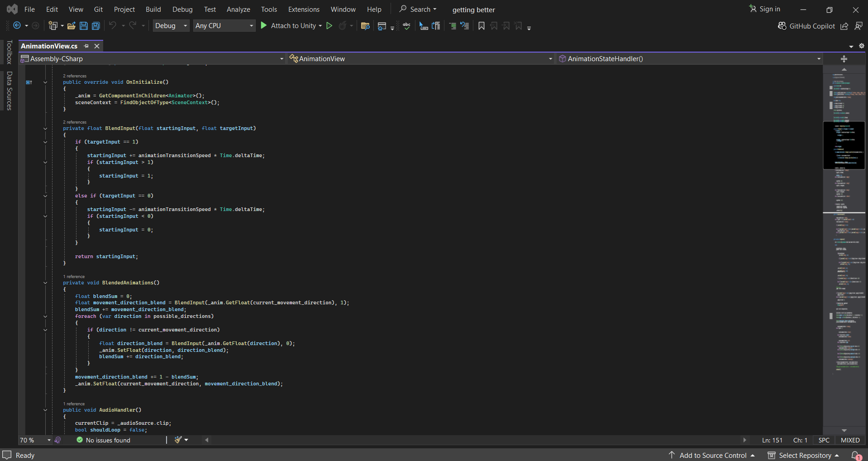Expand the AnimationStateHandler() member dropdown
Image resolution: width=868 pixels, height=461 pixels.
tap(818, 59)
